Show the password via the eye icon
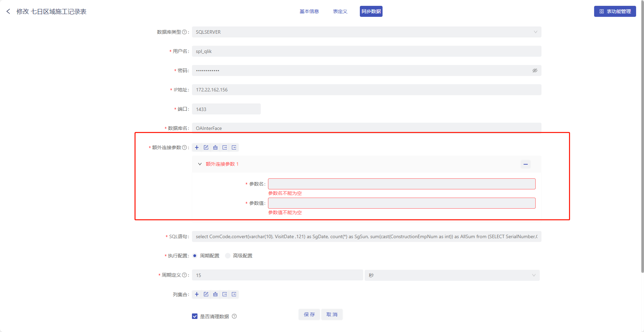 535,70
